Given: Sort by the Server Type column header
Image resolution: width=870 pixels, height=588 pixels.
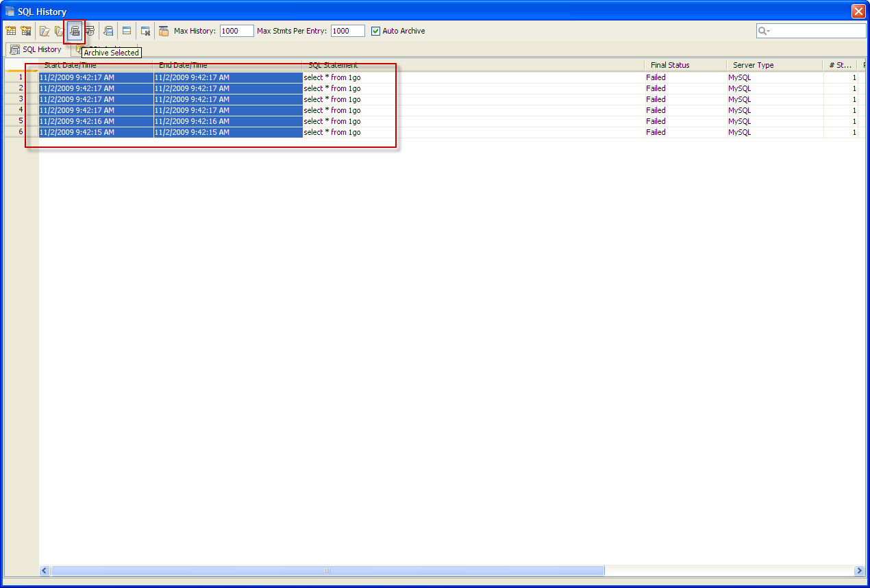Looking at the screenshot, I should tap(775, 65).
